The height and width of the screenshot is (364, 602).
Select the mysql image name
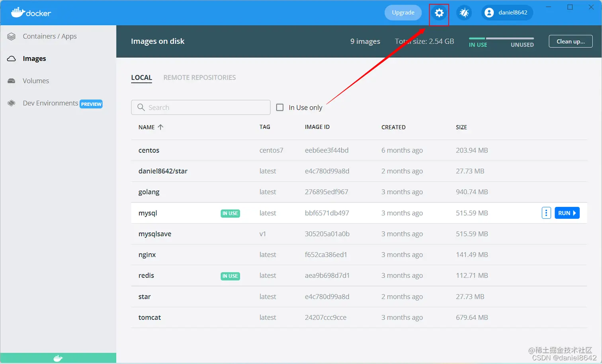(x=148, y=213)
